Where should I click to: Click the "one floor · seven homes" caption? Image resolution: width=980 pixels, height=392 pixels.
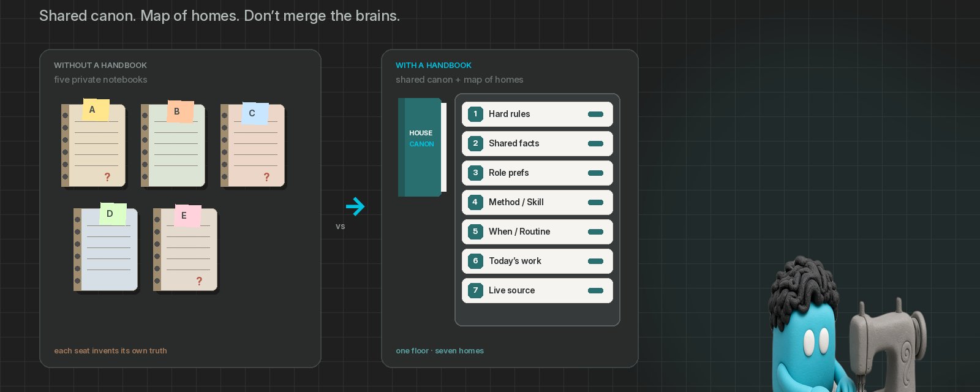[x=440, y=351]
